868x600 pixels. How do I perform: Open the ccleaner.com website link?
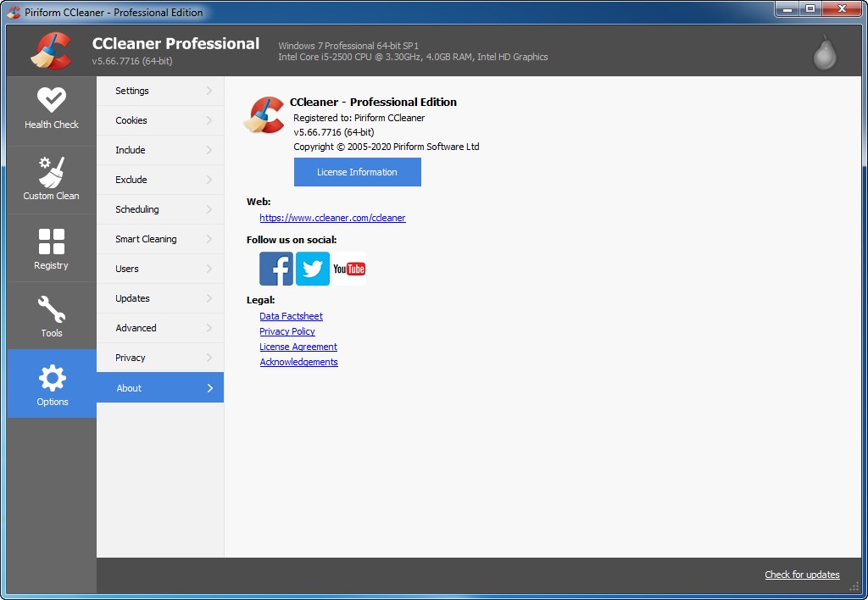click(x=332, y=218)
